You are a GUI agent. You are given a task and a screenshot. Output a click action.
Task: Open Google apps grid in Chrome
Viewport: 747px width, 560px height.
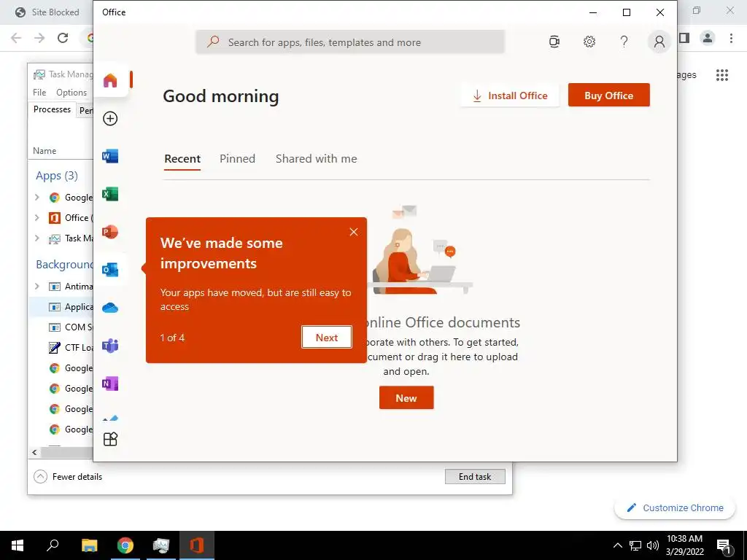[x=722, y=75]
